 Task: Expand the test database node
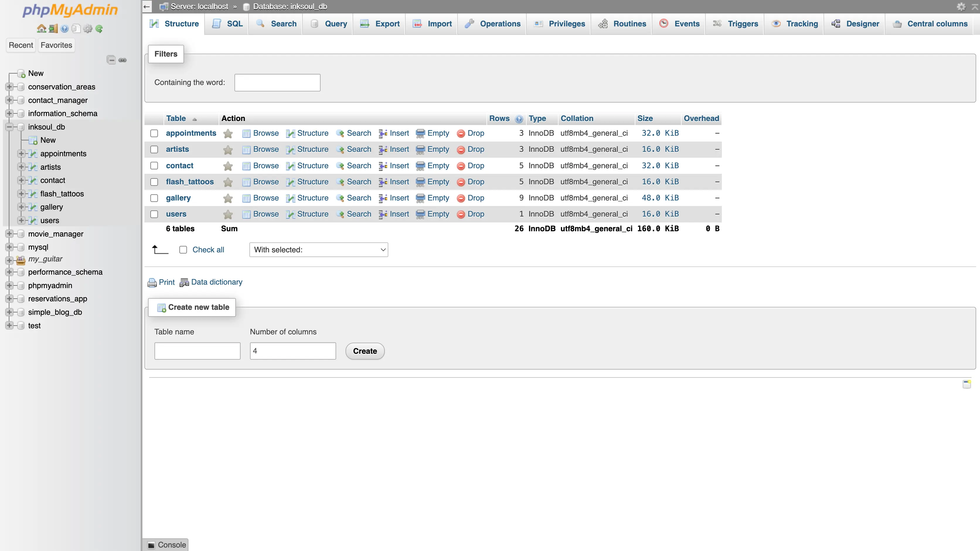click(x=9, y=325)
